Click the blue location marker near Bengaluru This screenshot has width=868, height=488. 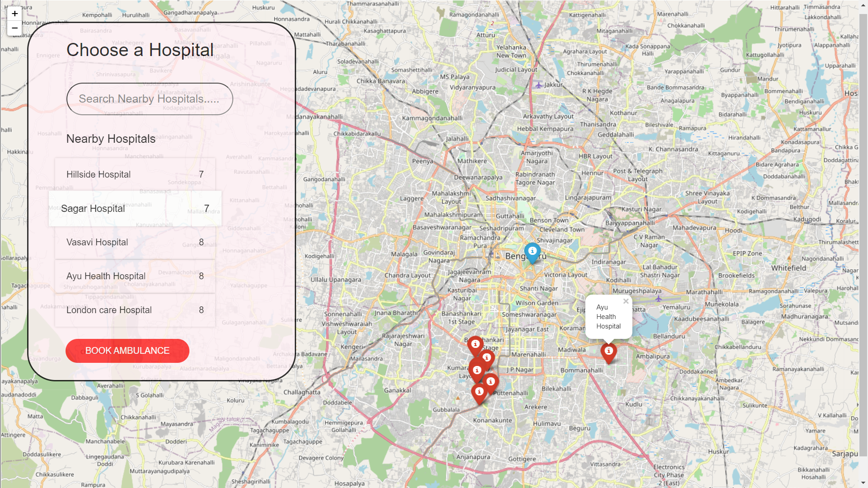pyautogui.click(x=532, y=252)
